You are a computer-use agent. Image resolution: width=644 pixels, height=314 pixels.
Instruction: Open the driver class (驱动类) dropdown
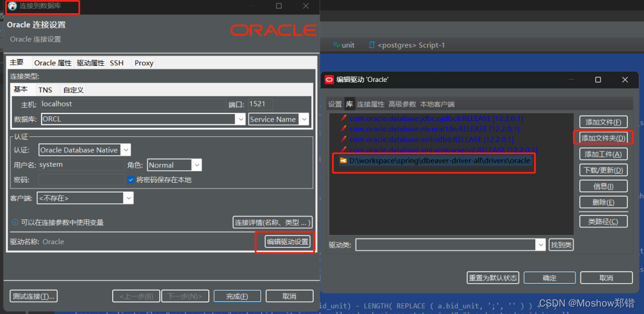pyautogui.click(x=540, y=245)
